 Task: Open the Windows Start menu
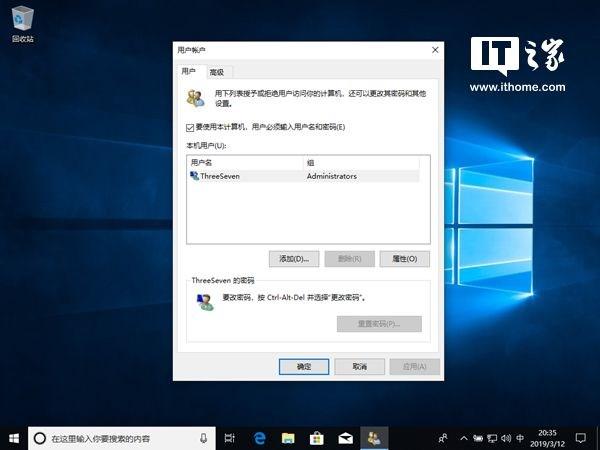pos(14,438)
